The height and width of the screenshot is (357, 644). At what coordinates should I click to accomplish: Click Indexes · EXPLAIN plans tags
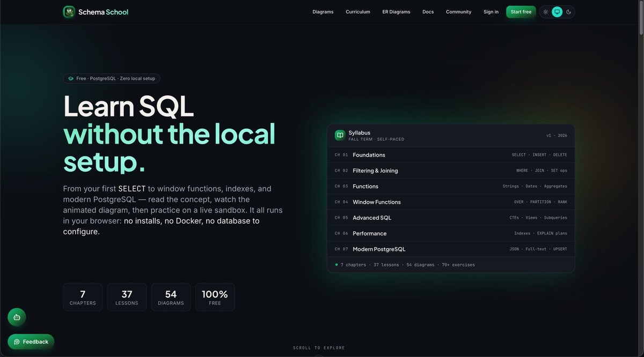(540, 234)
